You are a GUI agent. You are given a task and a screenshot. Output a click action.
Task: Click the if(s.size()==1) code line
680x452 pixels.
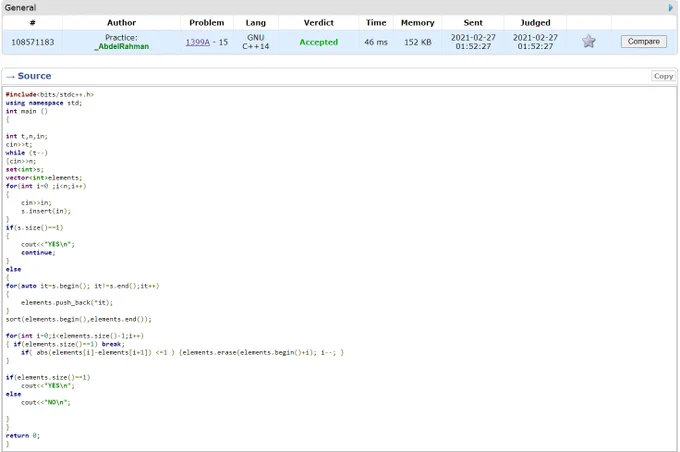35,228
